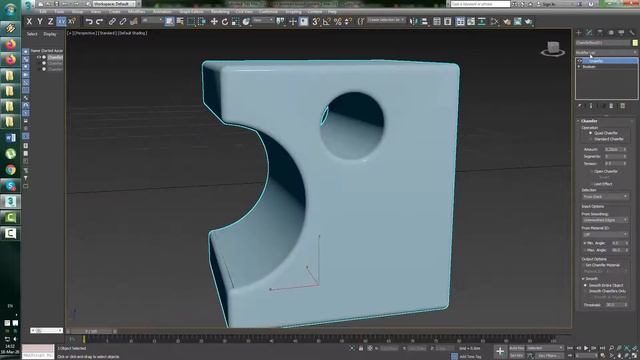Toggle the 3D Snaps button
This screenshot has width=640, height=360.
click(316, 22)
